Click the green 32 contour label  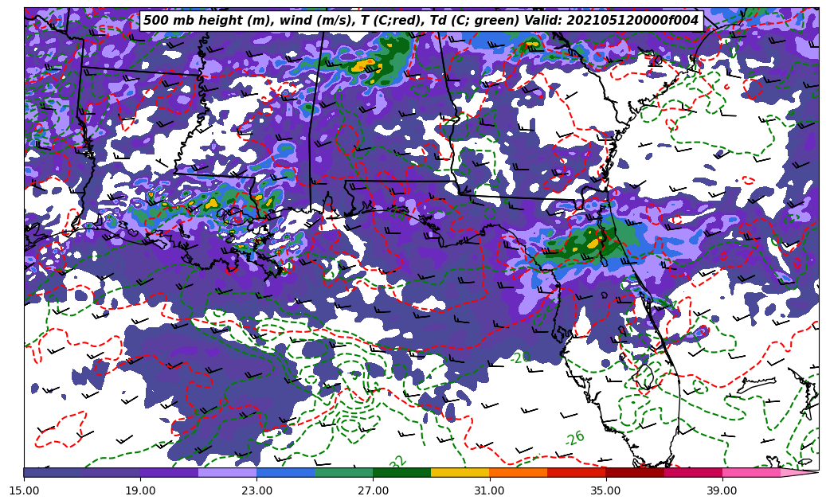pos(397,462)
